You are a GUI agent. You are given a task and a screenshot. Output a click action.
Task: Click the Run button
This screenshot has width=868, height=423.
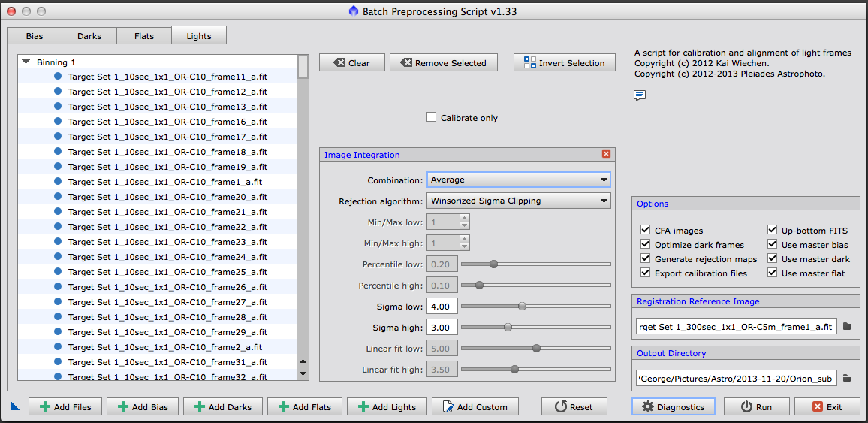pos(756,406)
